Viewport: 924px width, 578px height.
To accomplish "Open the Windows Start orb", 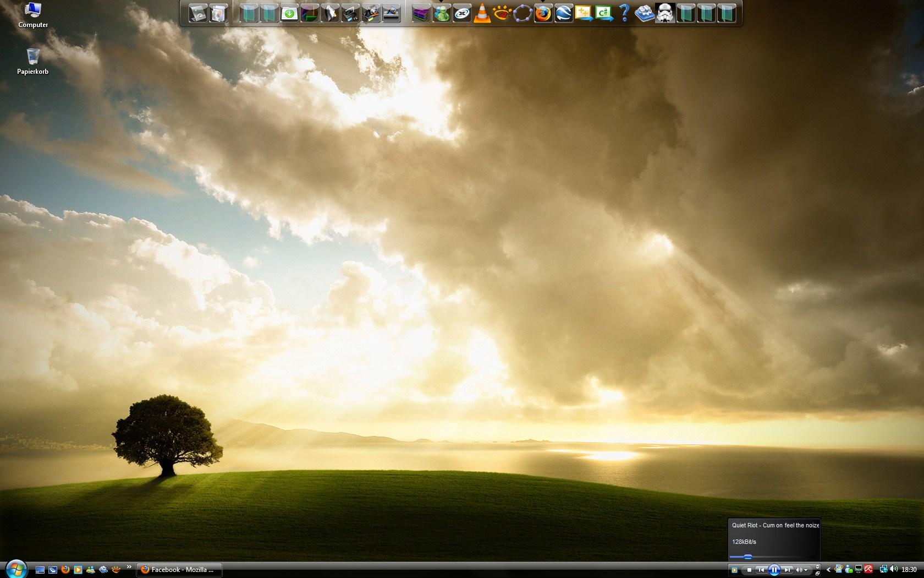I will [16, 569].
